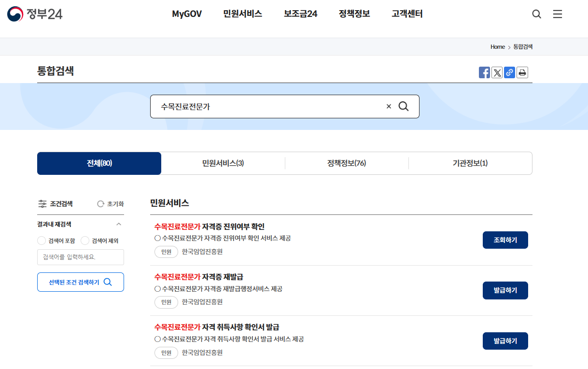Viewport: 588px width, 369px height.
Task: Switch to 기관정보(1) tab
Action: (470, 163)
